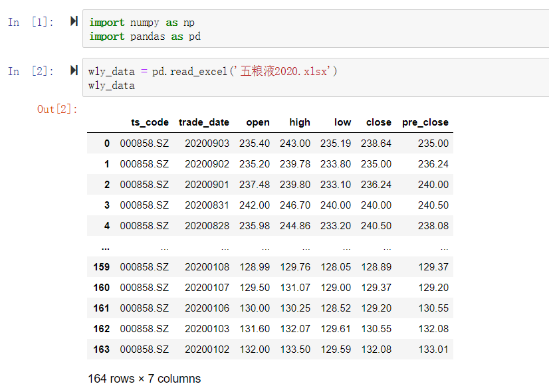Click open value 237.48
549x392 pixels.
pos(255,185)
